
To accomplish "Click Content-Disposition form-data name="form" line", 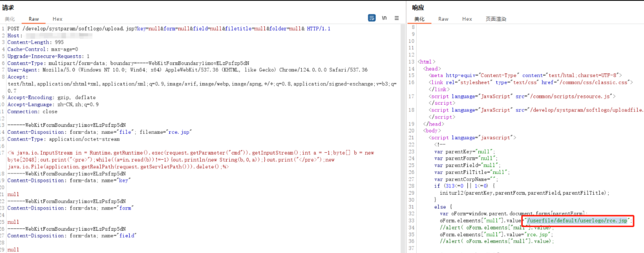I will [71, 208].
